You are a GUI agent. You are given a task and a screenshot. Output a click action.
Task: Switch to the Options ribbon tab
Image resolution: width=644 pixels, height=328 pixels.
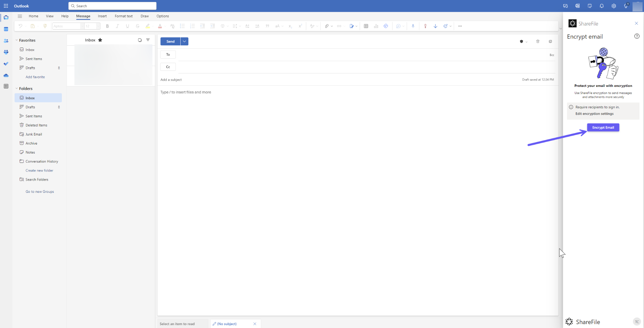tap(163, 16)
